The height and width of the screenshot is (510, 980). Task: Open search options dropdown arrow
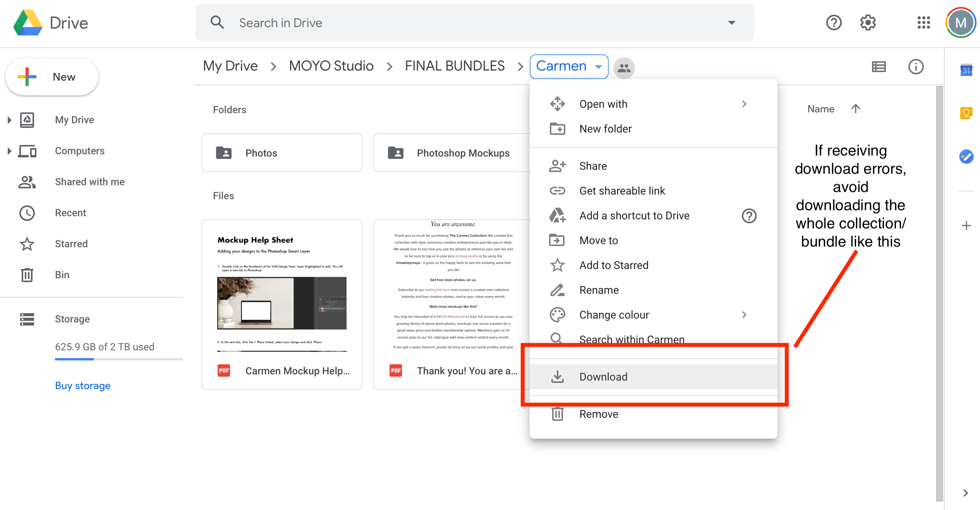[x=731, y=23]
